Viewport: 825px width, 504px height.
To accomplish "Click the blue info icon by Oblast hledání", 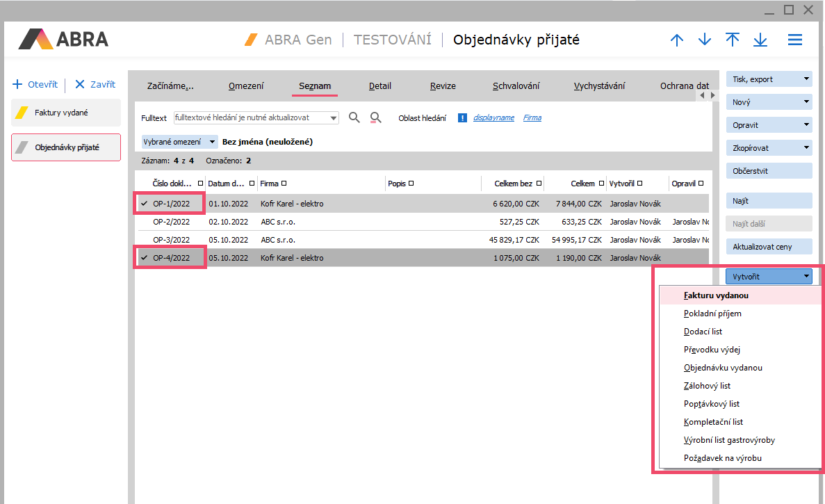I will coord(462,117).
